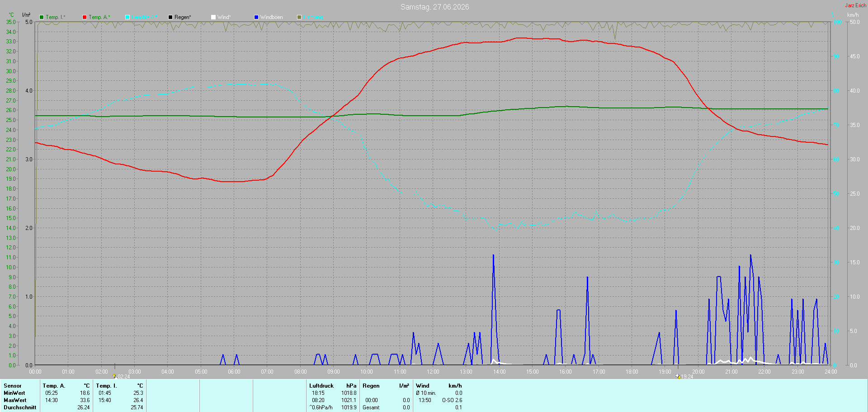Click the Regen column header
868x412 pixels.
tap(371, 386)
